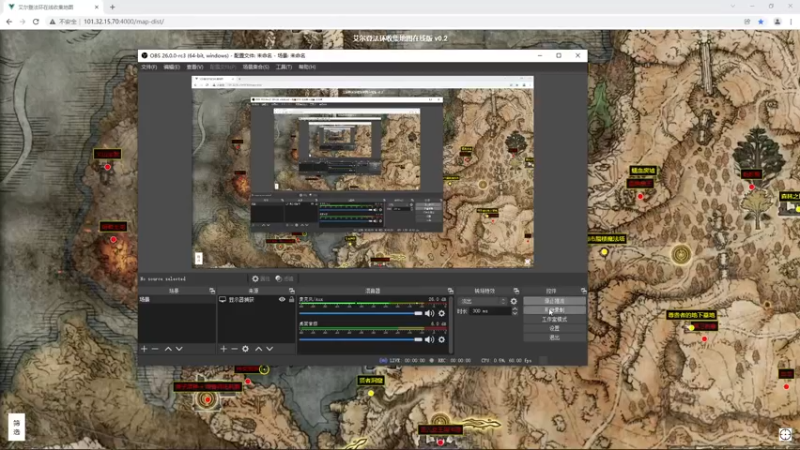
Task: Increase transition duration with stepper arrow
Action: point(514,309)
